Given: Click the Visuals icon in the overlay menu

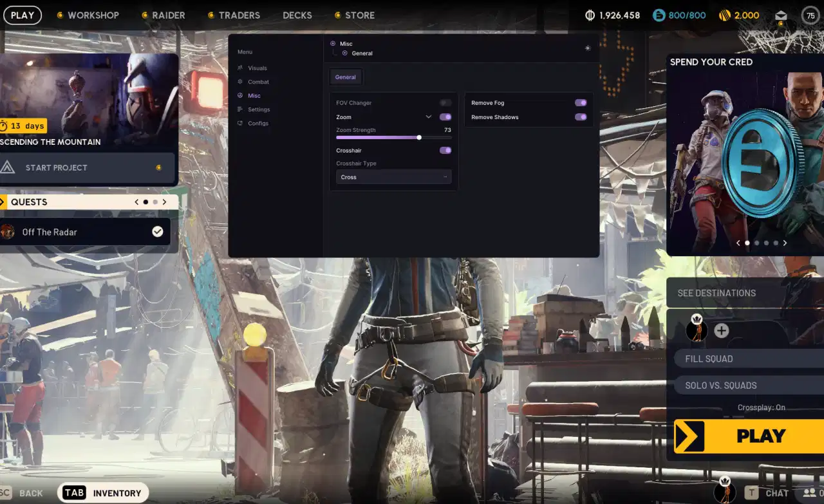Looking at the screenshot, I should point(240,68).
